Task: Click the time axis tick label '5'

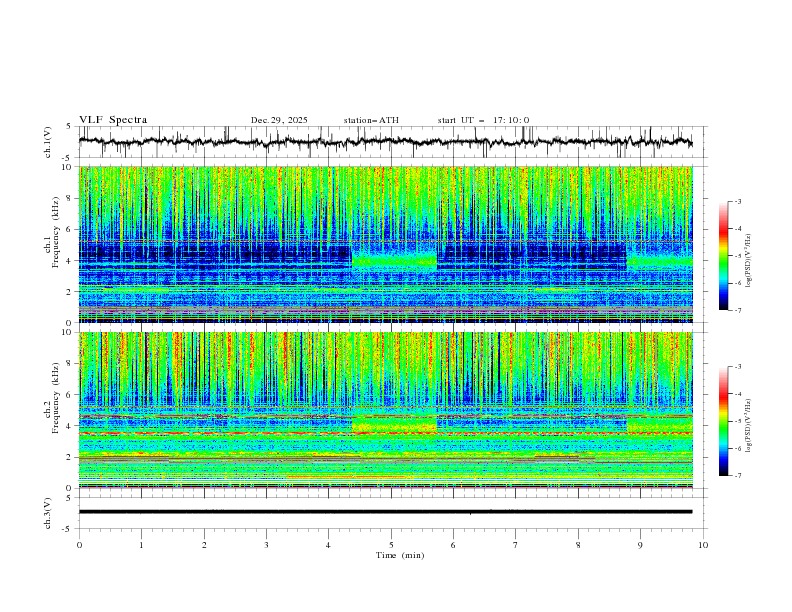Action: click(391, 545)
